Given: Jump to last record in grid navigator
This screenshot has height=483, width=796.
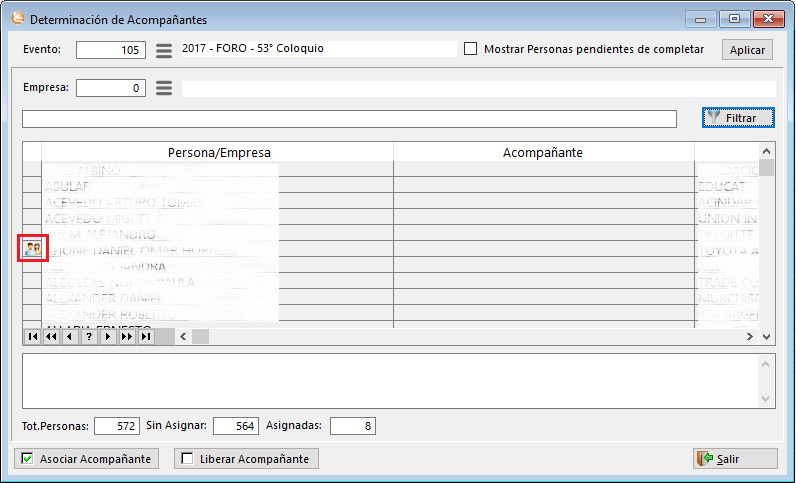Looking at the screenshot, I should pos(146,337).
